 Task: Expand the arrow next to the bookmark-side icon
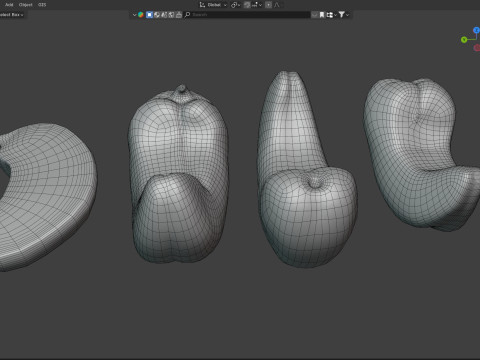click(335, 15)
